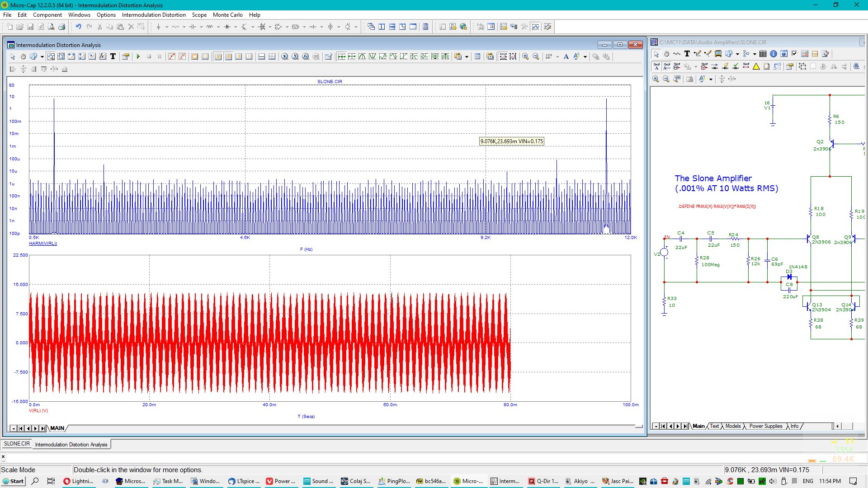Click the Print icon in main toolbar
The height and width of the screenshot is (488, 868).
[x=62, y=27]
